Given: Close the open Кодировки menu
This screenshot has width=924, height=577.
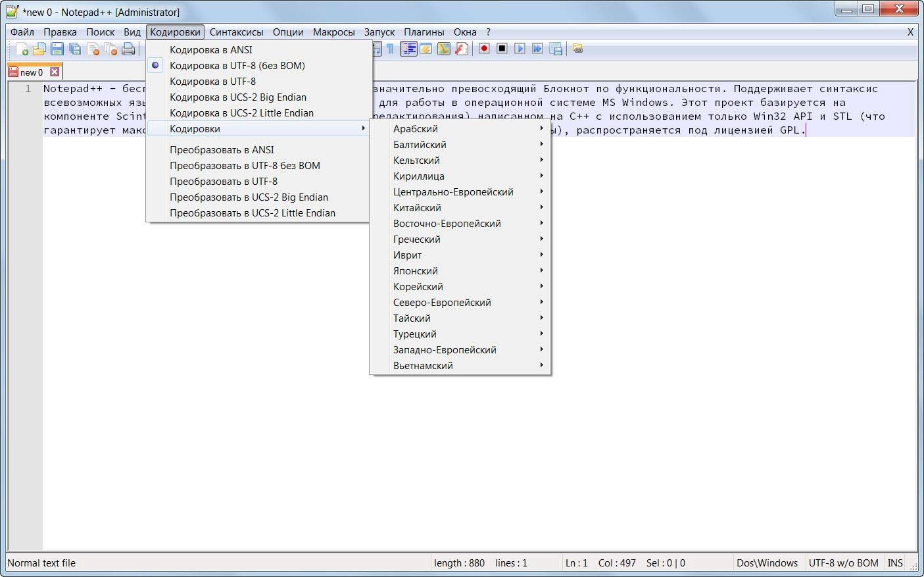Looking at the screenshot, I should (175, 32).
